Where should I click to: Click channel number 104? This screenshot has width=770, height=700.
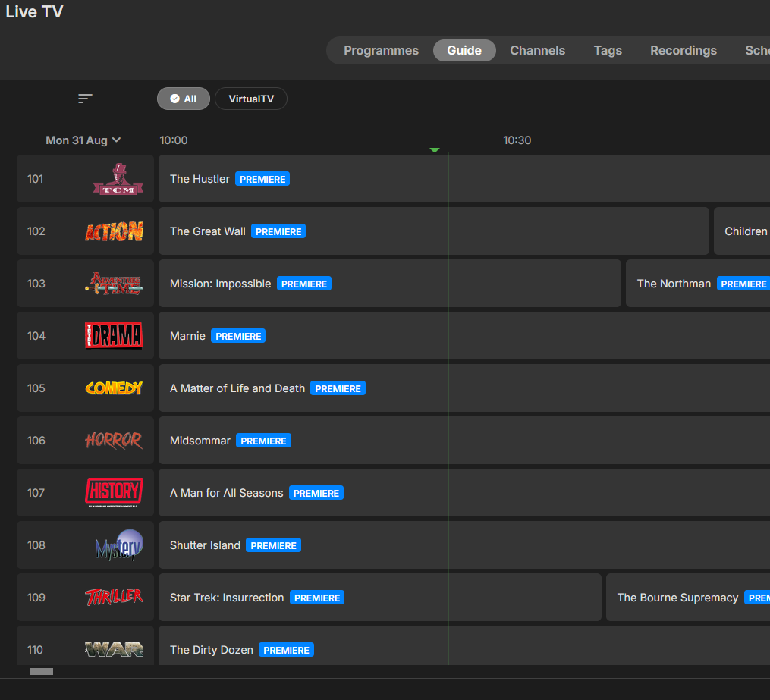point(36,336)
